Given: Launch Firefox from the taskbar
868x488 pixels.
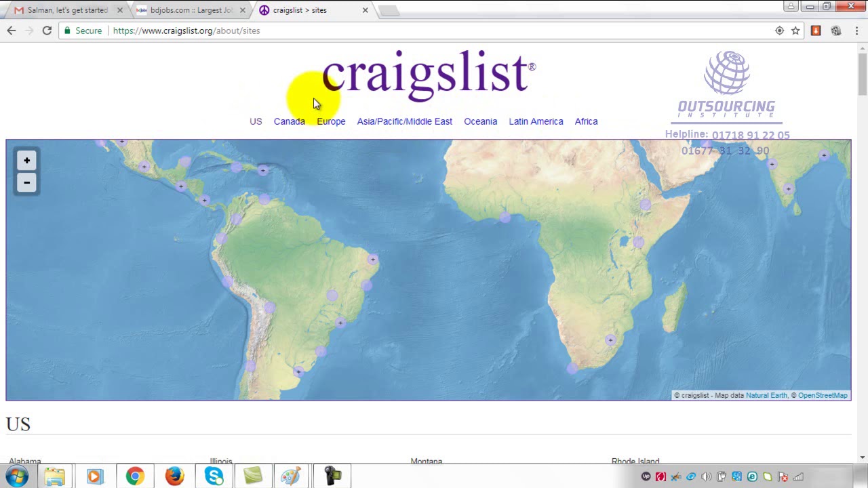Looking at the screenshot, I should [174, 476].
